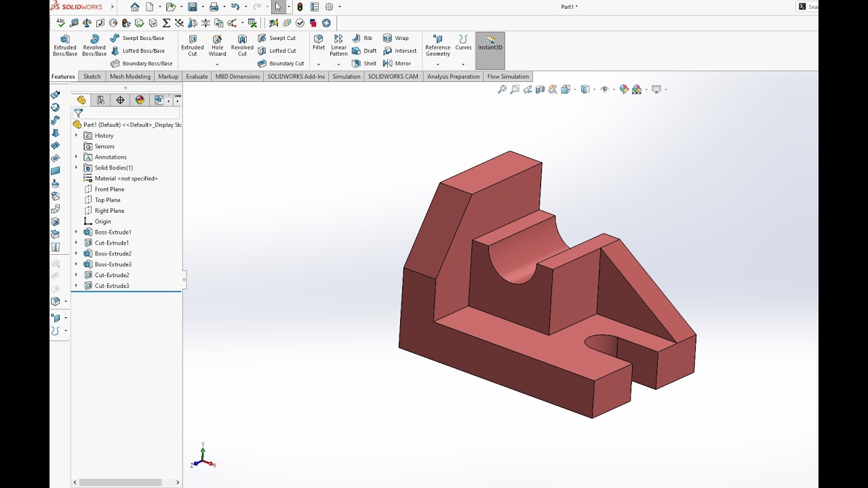
Task: Expand the History folder in tree
Action: click(76, 136)
